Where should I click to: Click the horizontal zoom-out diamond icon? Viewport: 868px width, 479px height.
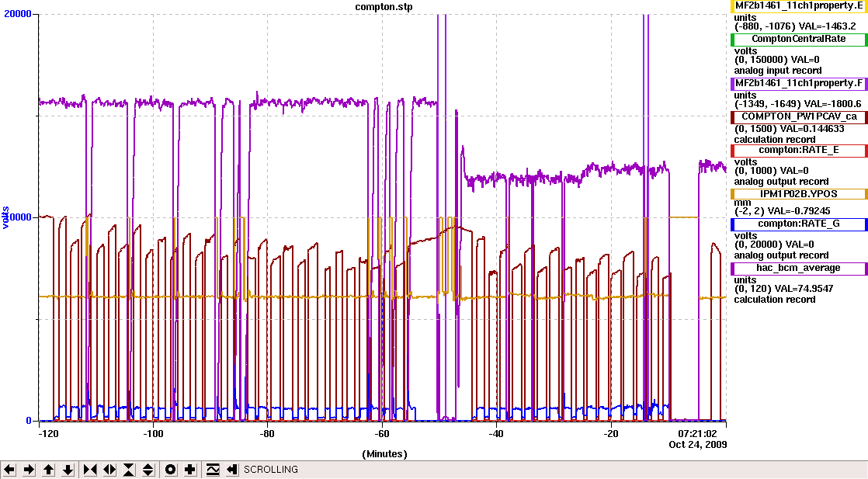[x=109, y=470]
